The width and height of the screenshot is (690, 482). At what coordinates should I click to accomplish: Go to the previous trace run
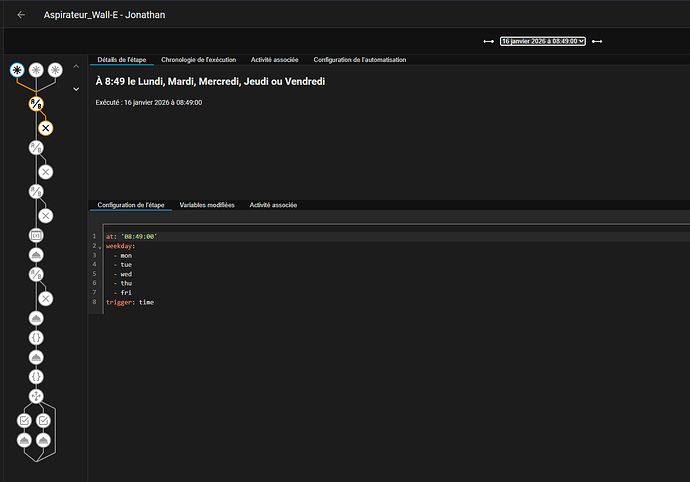488,41
